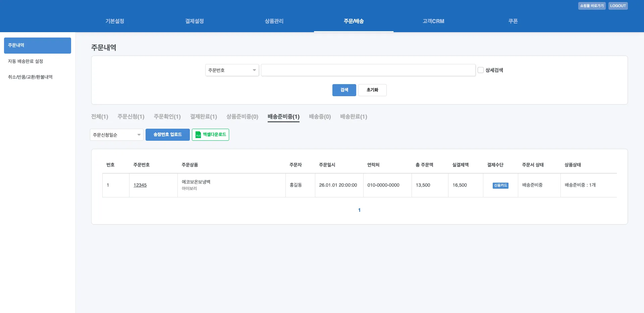
Task: Click the 연락처 column header
Action: point(373,165)
